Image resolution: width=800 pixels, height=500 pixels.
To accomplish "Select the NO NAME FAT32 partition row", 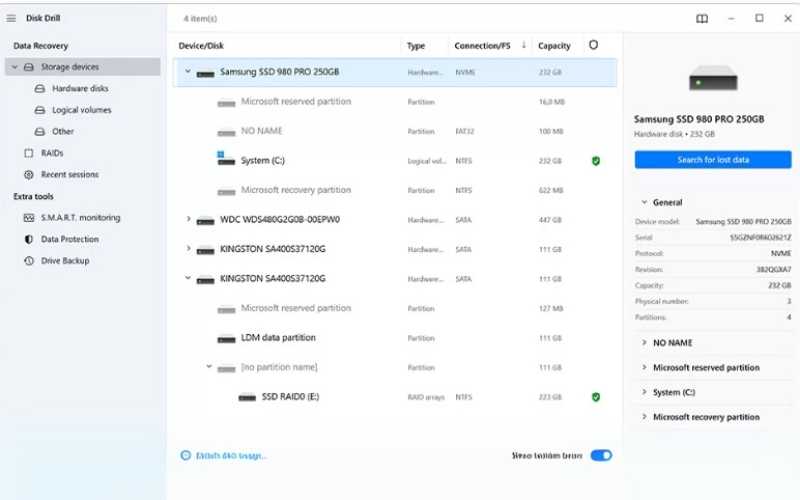I will pyautogui.click(x=395, y=131).
